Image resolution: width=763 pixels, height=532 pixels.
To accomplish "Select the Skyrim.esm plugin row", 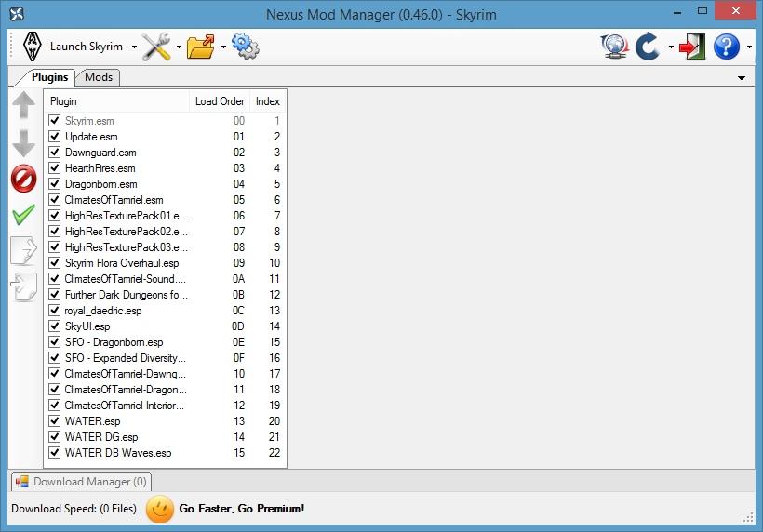I will point(166,121).
